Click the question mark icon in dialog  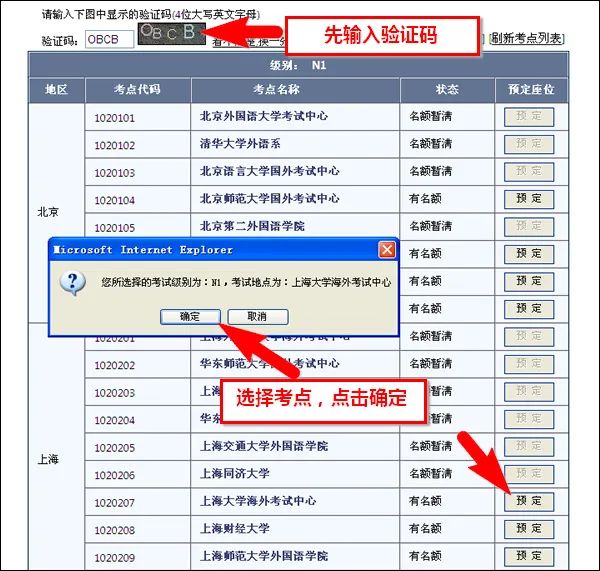coord(73,283)
